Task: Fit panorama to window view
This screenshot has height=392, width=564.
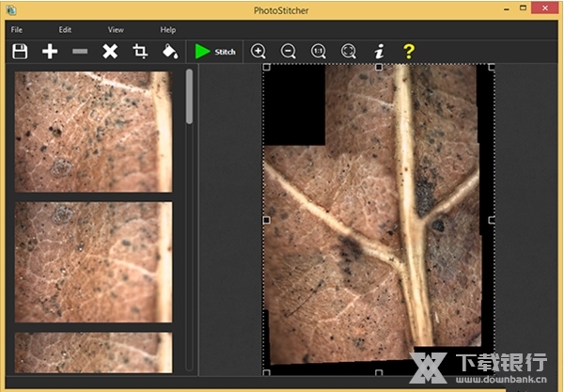Action: click(349, 52)
